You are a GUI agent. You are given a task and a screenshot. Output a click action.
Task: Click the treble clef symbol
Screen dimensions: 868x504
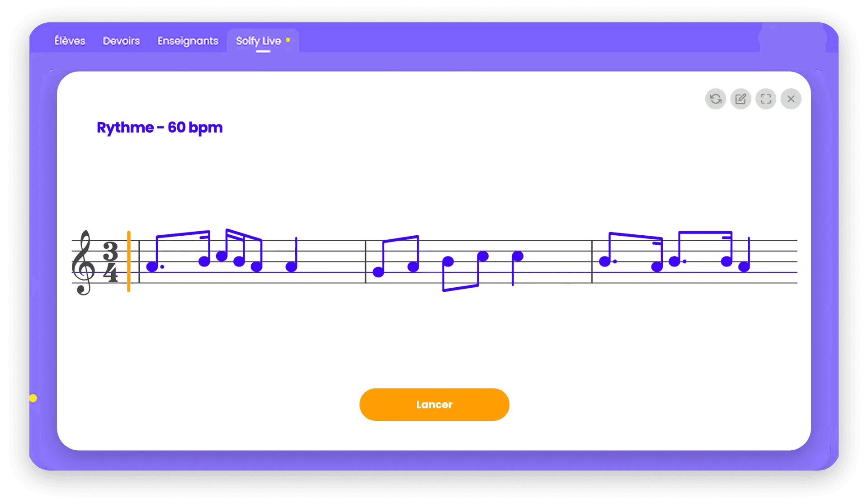[x=83, y=262]
